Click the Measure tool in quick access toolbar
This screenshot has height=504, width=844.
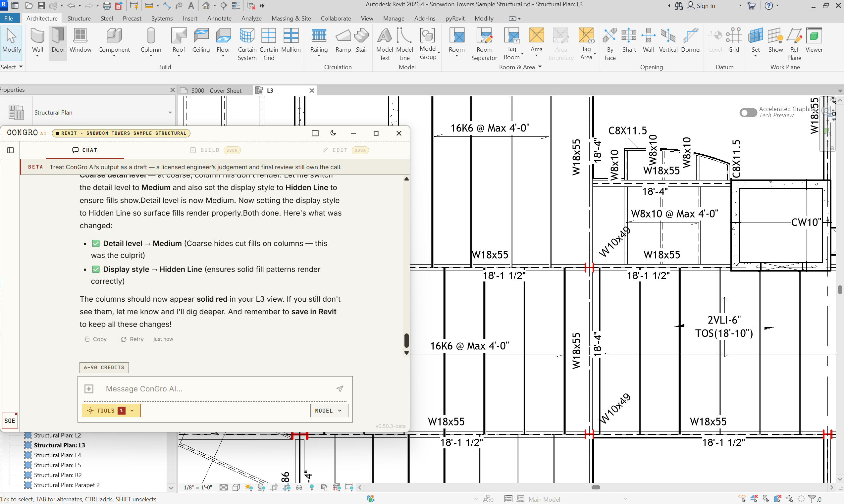pyautogui.click(x=149, y=5)
